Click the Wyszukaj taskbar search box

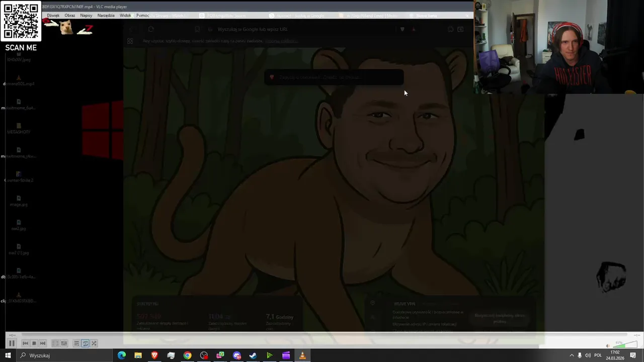(x=64, y=355)
